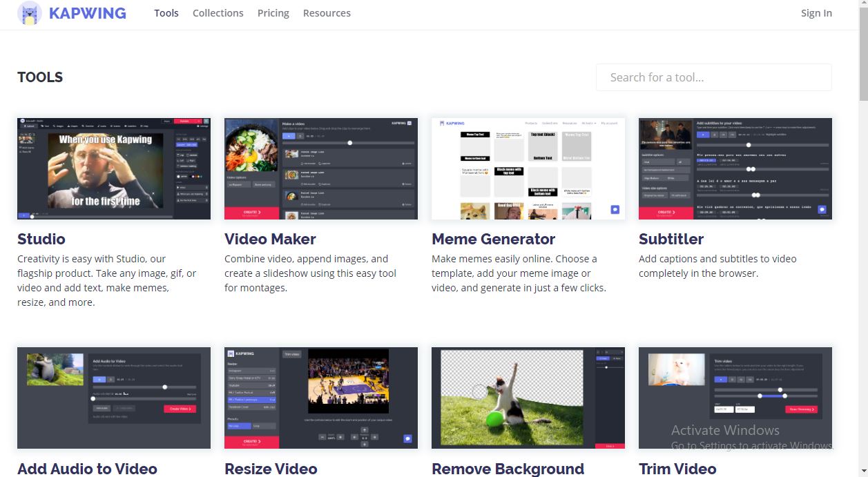Open the Tools menu item

click(x=166, y=13)
